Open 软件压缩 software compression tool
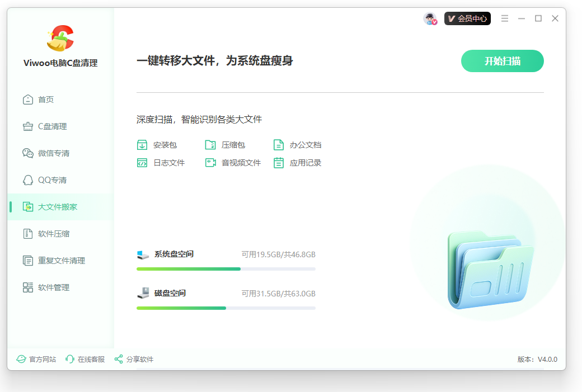This screenshot has width=582, height=392. pyautogui.click(x=53, y=233)
